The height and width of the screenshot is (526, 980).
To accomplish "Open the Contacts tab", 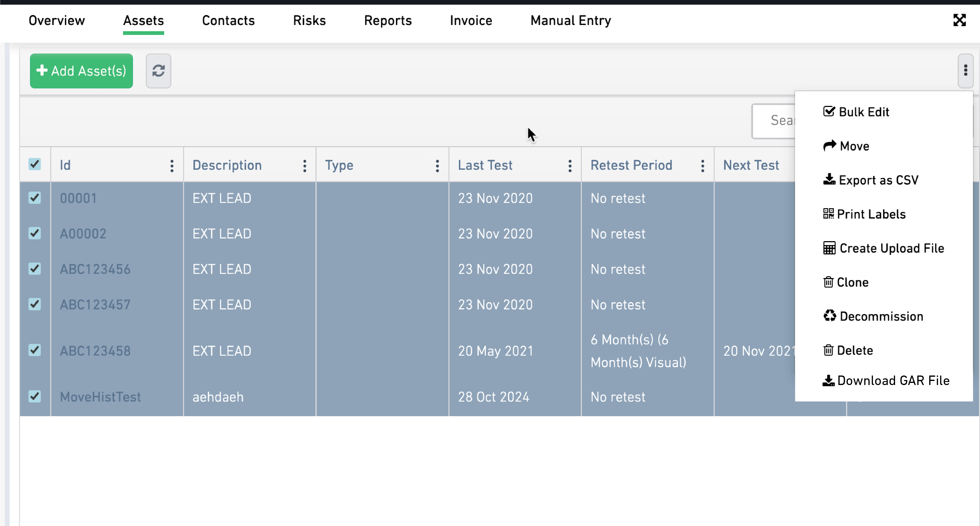I will pos(228,20).
